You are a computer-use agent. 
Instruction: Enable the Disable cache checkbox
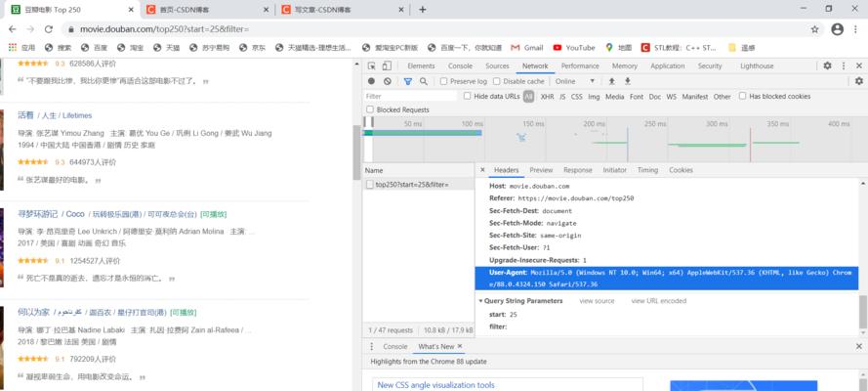pyautogui.click(x=497, y=81)
